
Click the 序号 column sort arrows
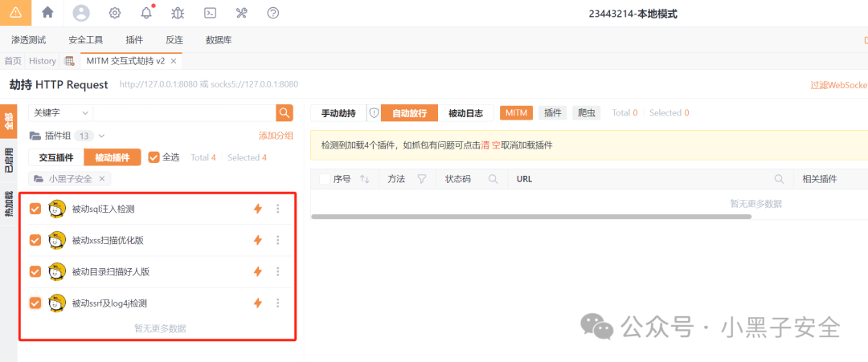364,179
